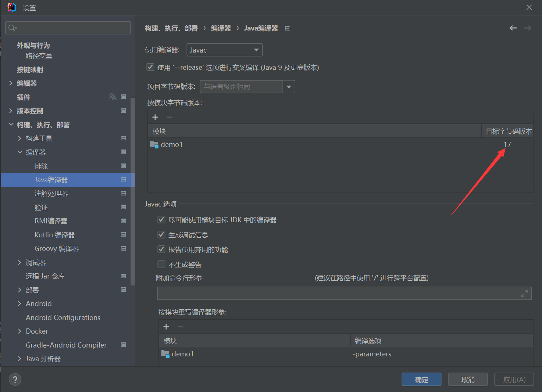The image size is (542, 392).
Task: Select 注解处理器 in the settings tree
Action: [x=51, y=194]
